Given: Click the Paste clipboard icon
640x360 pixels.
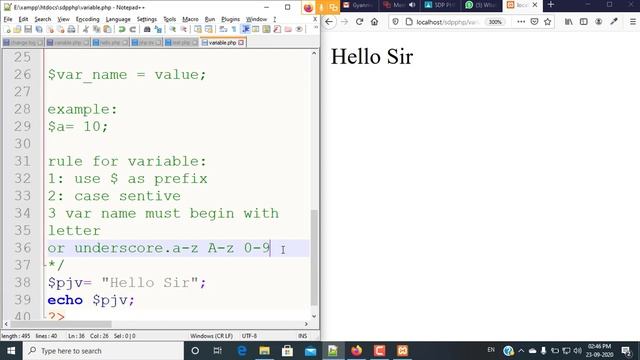Looking at the screenshot, I should point(107,29).
